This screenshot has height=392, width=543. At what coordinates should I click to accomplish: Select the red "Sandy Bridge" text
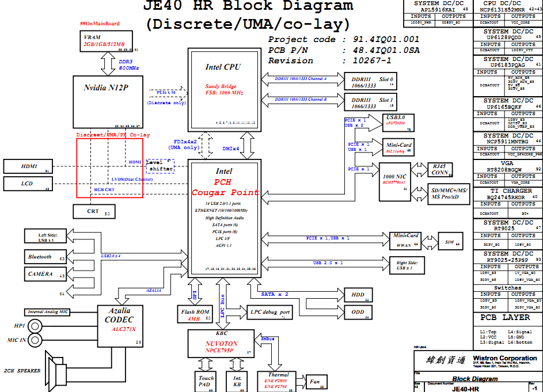221,86
